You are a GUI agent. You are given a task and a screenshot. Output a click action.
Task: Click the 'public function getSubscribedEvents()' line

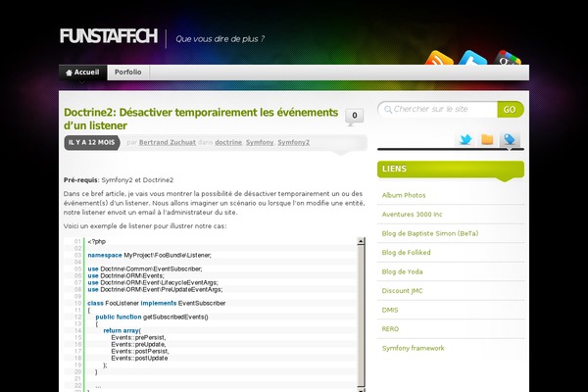click(x=152, y=317)
